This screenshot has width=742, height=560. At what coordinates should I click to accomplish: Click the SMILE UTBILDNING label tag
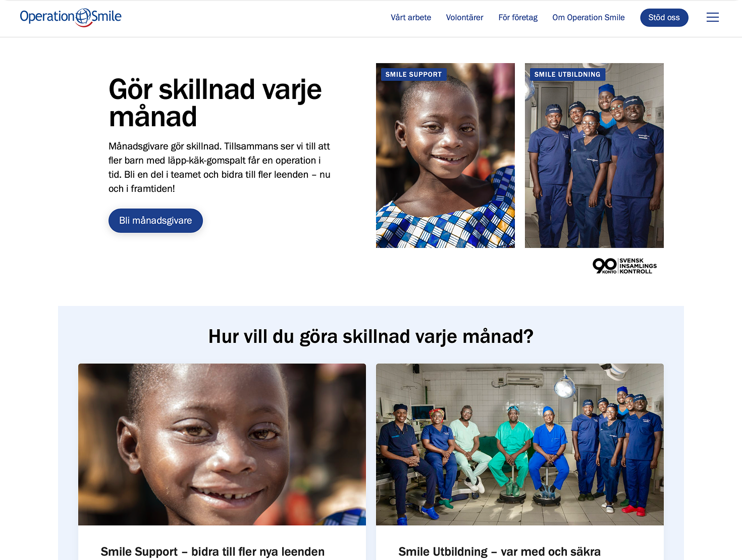567,74
